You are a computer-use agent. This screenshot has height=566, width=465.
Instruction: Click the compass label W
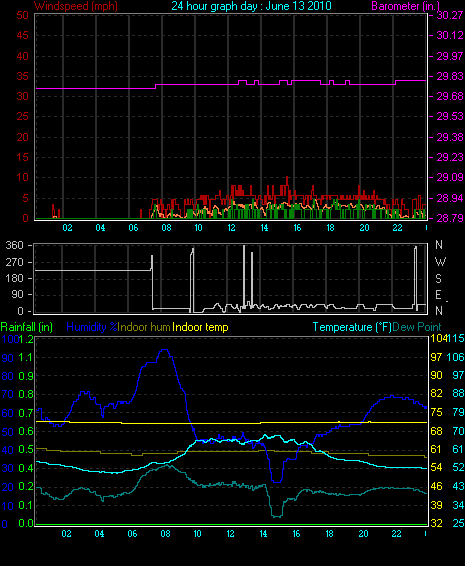pos(440,262)
